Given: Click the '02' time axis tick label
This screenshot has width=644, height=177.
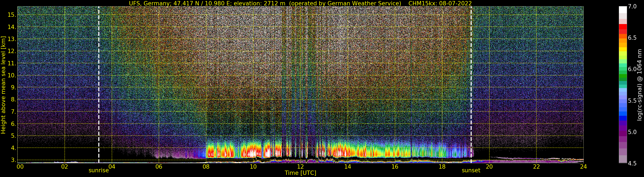Looking at the screenshot, I should (65, 166).
